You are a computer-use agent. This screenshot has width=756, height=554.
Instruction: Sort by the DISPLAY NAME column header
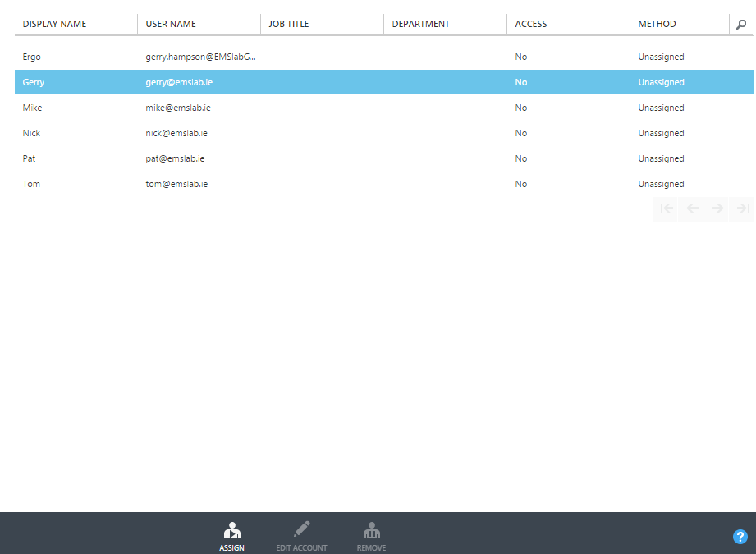(x=54, y=23)
